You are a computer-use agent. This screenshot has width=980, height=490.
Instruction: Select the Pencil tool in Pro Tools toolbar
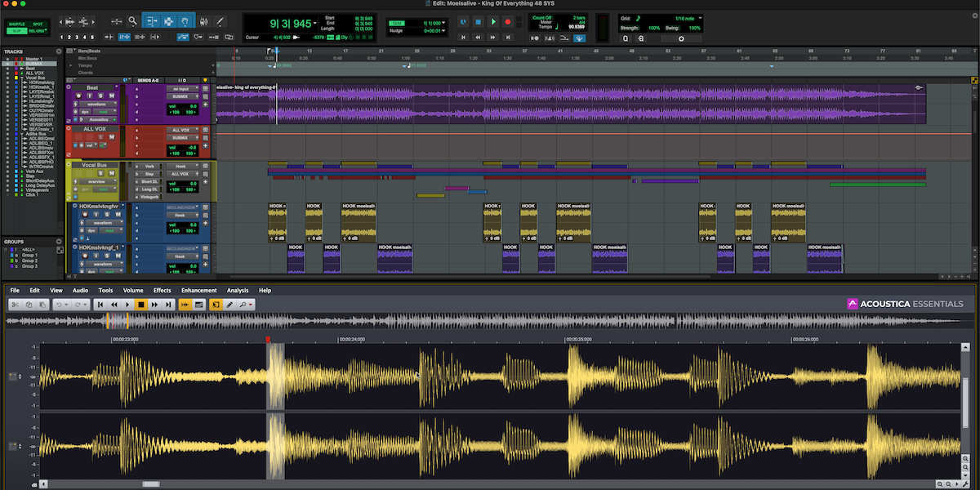point(220,21)
